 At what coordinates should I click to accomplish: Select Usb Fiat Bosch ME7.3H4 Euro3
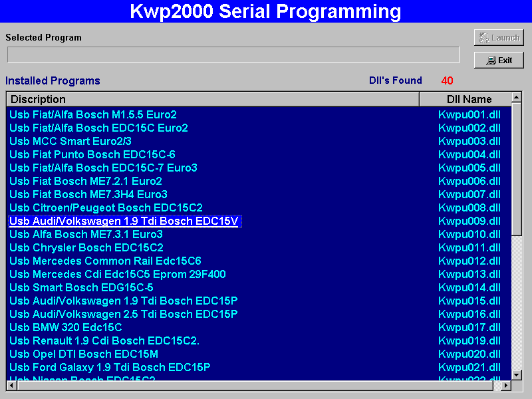click(88, 194)
